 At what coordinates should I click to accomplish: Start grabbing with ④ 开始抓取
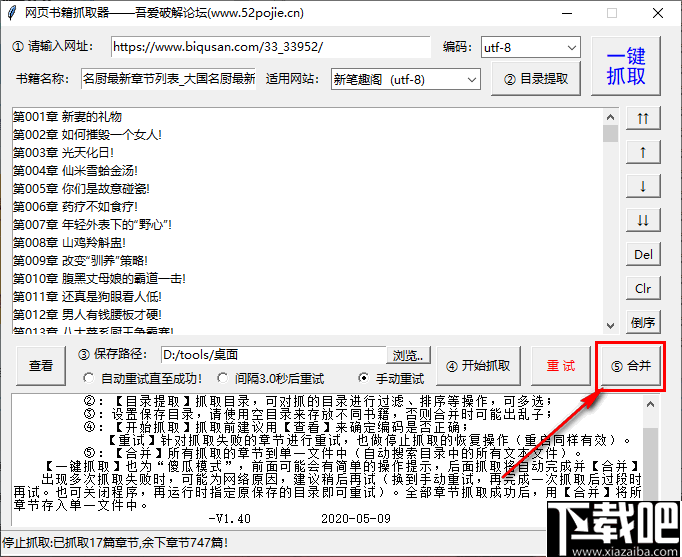click(478, 366)
